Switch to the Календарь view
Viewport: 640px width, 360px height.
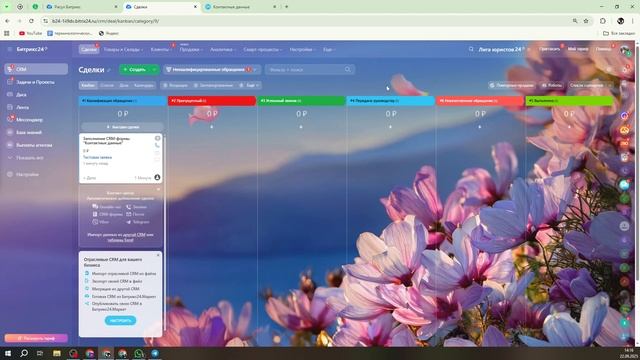(144, 85)
